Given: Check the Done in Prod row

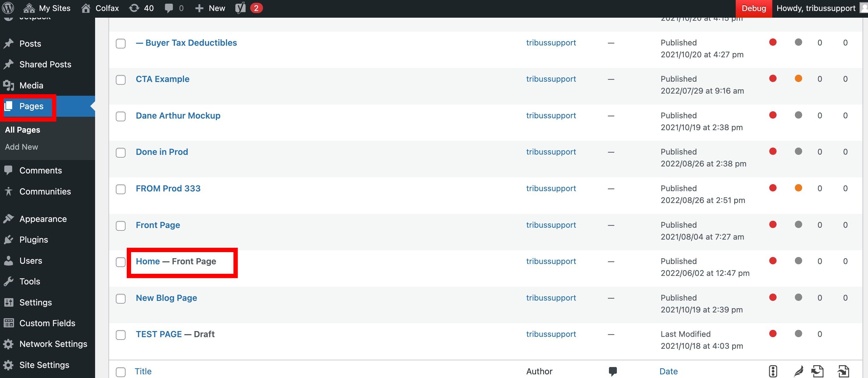Looking at the screenshot, I should point(121,153).
